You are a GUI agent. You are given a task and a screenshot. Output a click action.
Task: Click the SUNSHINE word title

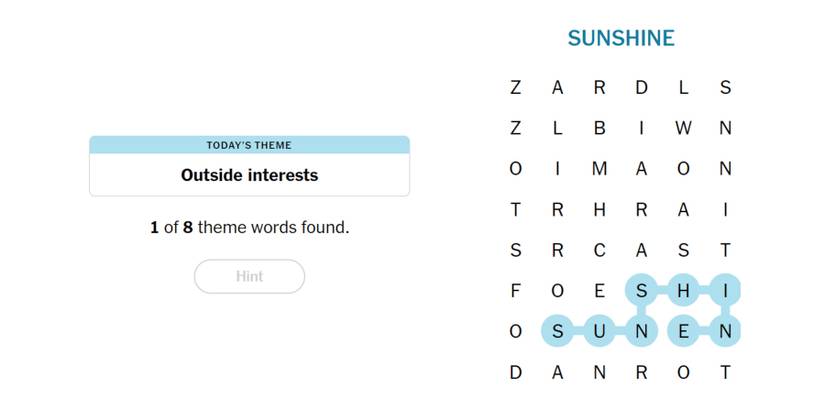coord(620,39)
